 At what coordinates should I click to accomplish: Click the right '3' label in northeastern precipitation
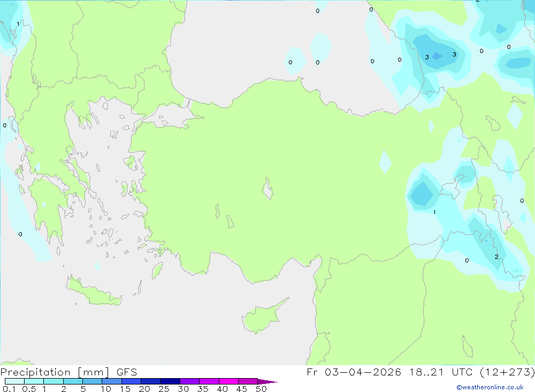point(454,55)
